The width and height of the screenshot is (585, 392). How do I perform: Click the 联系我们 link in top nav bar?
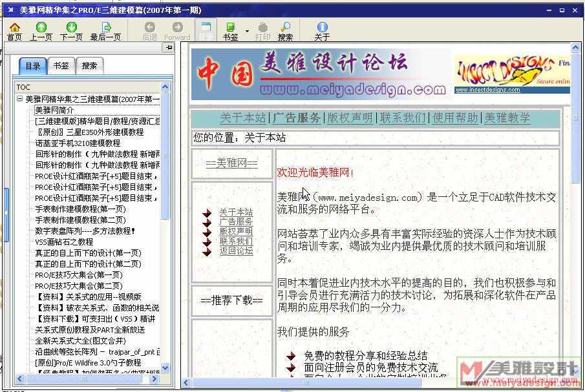[x=403, y=118]
